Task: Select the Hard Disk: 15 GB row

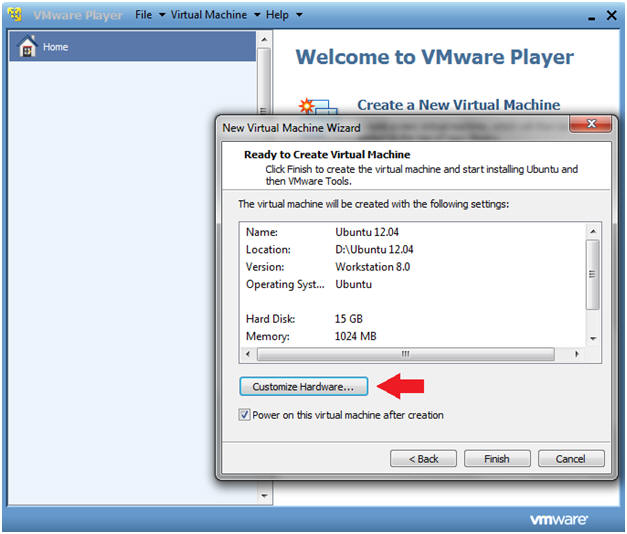Action: [x=413, y=319]
